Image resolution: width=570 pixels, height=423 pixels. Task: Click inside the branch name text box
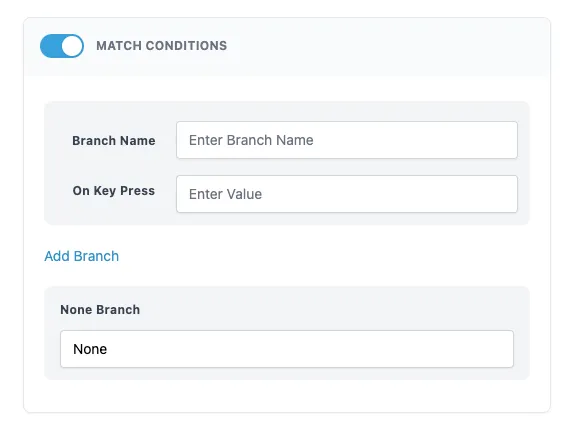347,140
